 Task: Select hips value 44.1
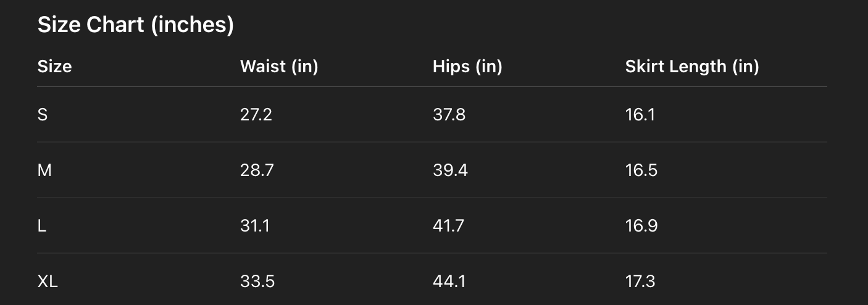click(449, 282)
